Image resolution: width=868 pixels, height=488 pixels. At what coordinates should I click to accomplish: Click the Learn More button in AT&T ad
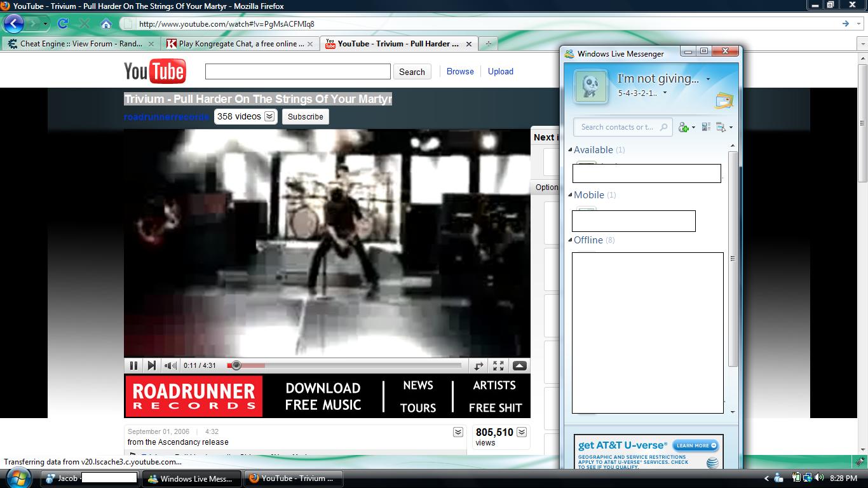pos(696,445)
